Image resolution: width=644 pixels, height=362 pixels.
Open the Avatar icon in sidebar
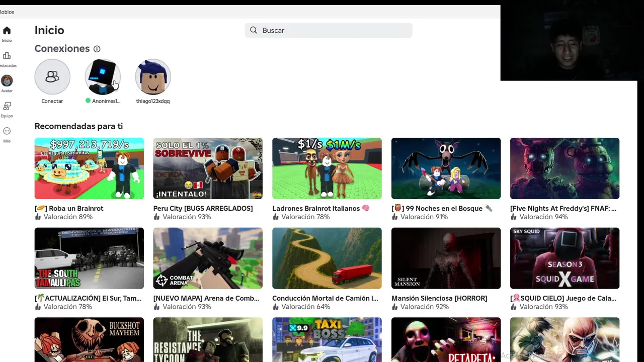(7, 80)
